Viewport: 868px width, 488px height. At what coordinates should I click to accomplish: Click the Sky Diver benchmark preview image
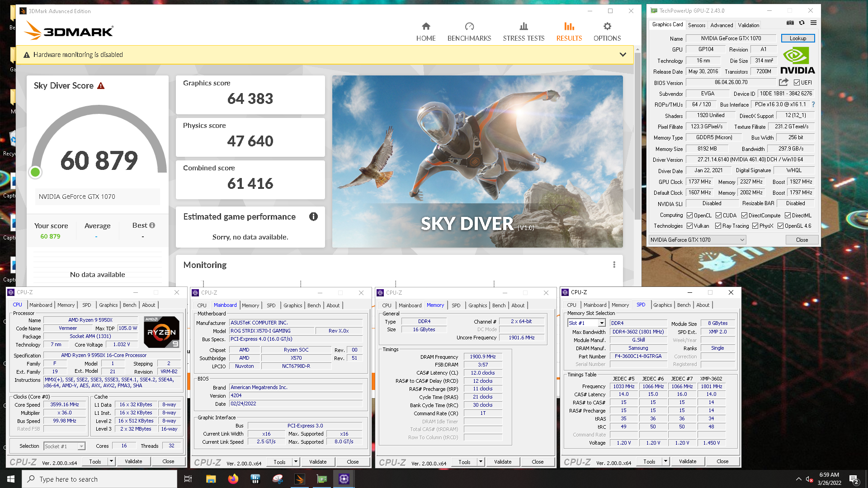(x=477, y=161)
